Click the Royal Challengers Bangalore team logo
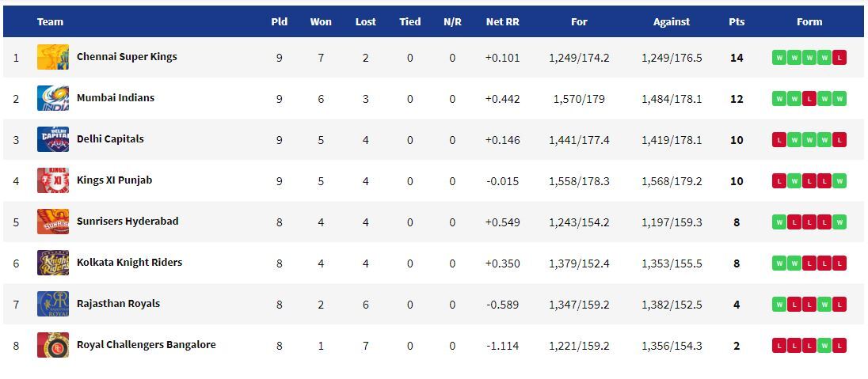Screen dimensions: 868x379 click(53, 345)
